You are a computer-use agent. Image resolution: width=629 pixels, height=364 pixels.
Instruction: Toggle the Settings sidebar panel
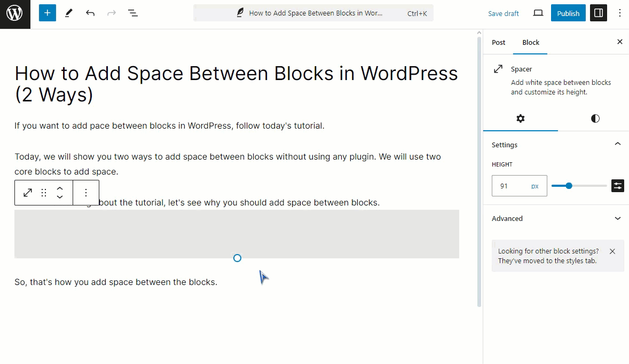598,13
